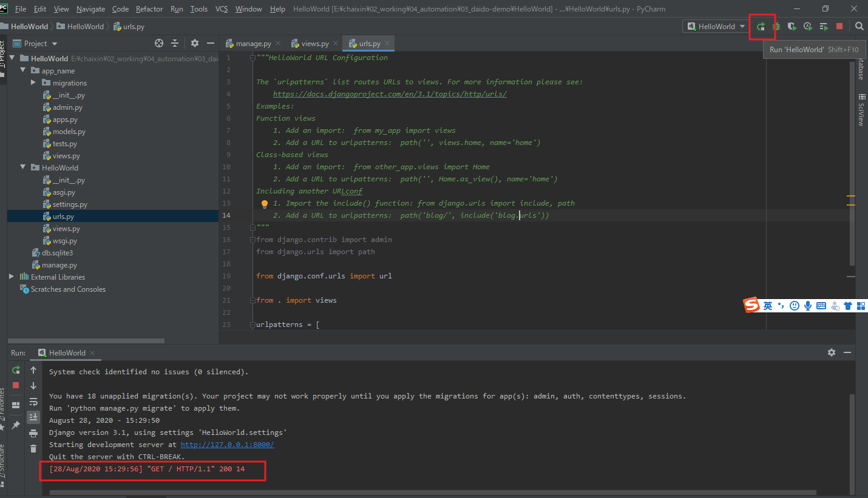Collapse the inner HelloWorld package folder
The image size is (868, 498).
tap(23, 167)
